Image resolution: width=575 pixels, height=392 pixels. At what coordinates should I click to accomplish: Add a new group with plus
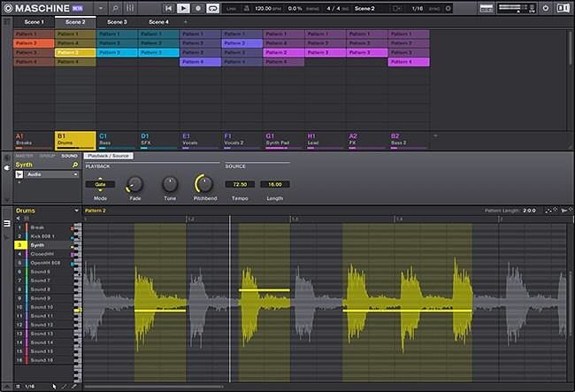pos(434,135)
